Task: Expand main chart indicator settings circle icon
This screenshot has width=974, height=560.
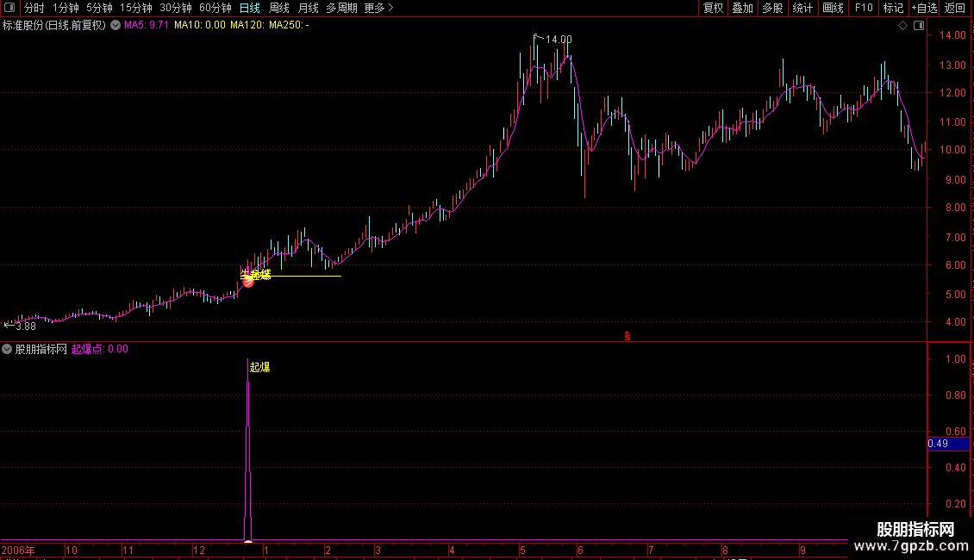Action: click(x=116, y=26)
